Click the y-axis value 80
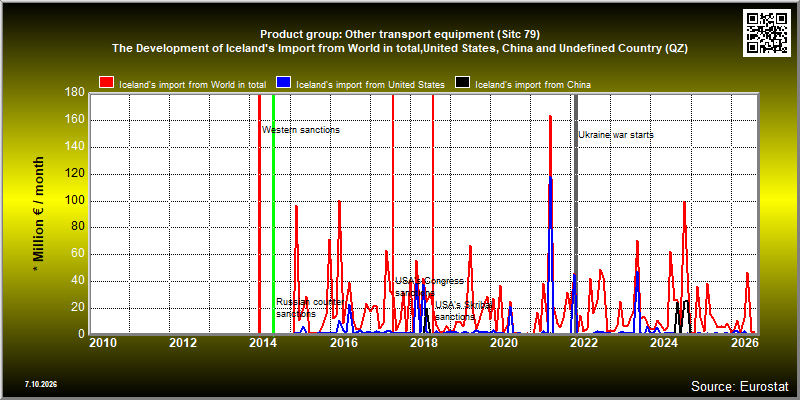This screenshot has width=800, height=400. (78, 227)
